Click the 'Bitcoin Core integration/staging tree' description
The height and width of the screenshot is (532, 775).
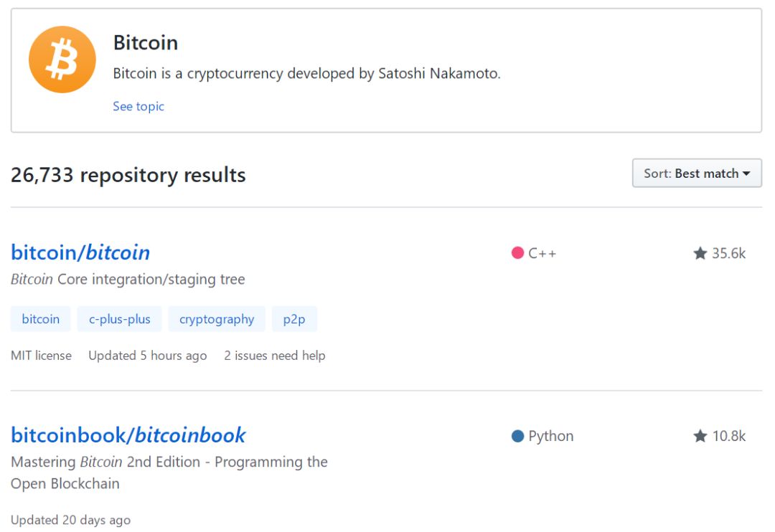coord(128,280)
